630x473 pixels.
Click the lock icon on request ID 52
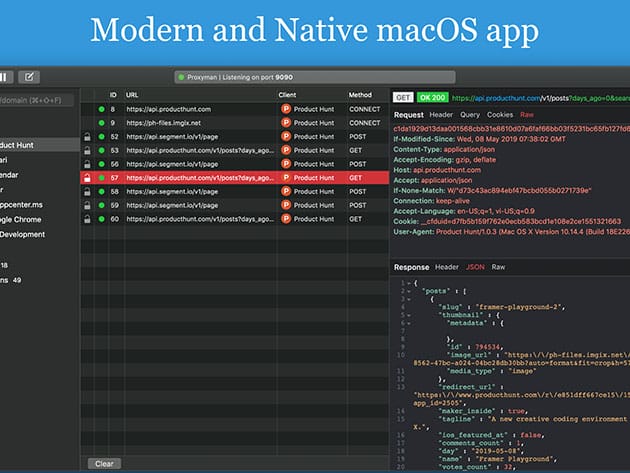click(88, 136)
